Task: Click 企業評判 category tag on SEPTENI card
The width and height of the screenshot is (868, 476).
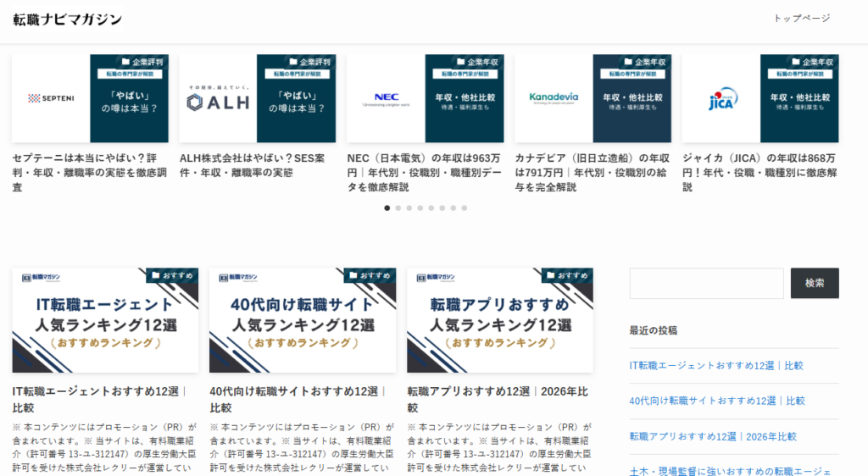Action: (142, 61)
